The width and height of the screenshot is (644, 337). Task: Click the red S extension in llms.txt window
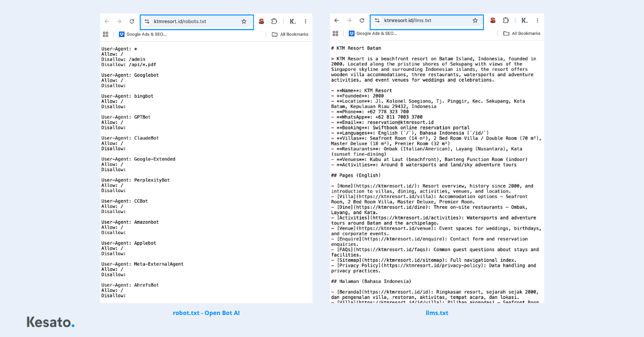coord(493,20)
